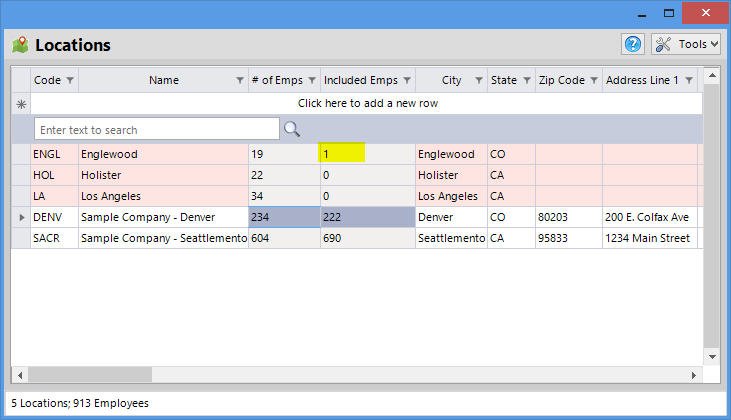Open the Zip Code column filter

594,80
